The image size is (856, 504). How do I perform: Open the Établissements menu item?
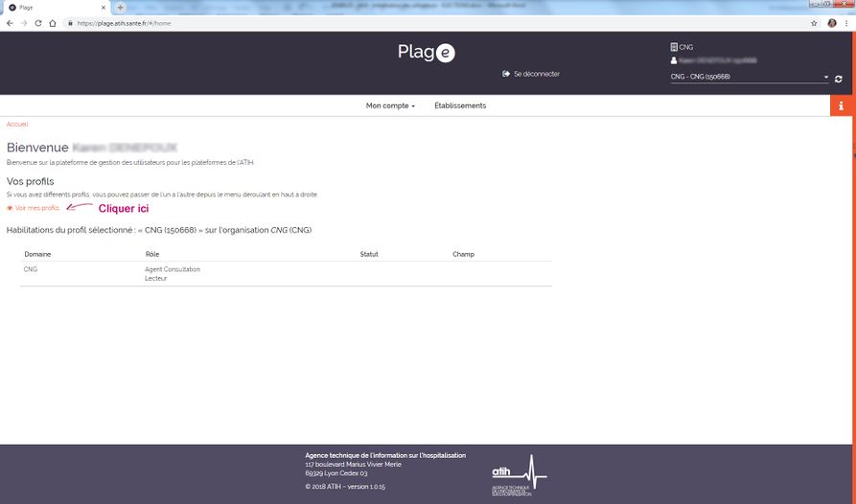click(x=460, y=105)
